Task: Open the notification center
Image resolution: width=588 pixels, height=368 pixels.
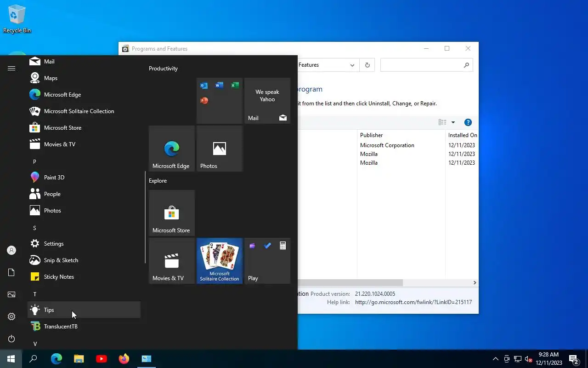Action: coord(573,359)
